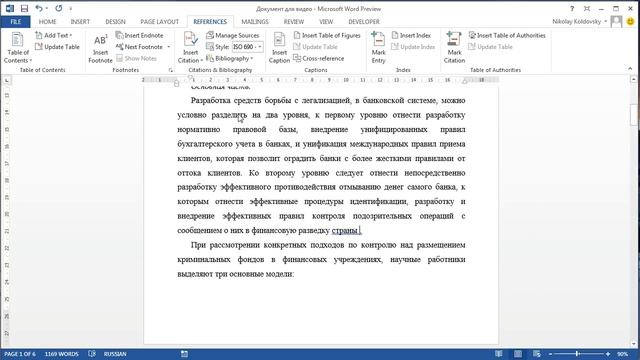The width and height of the screenshot is (640, 360).
Task: Go to Next Footnote
Action: click(139, 47)
